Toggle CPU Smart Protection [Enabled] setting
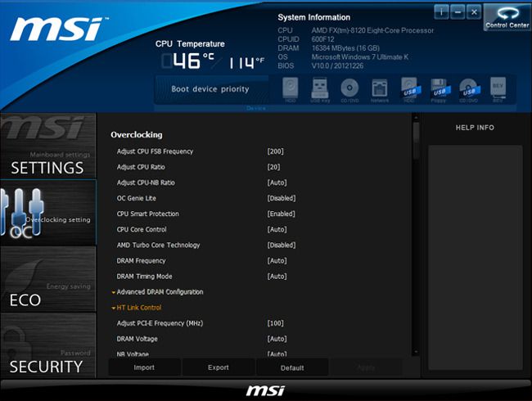Image resolution: width=532 pixels, height=401 pixels. tap(281, 214)
